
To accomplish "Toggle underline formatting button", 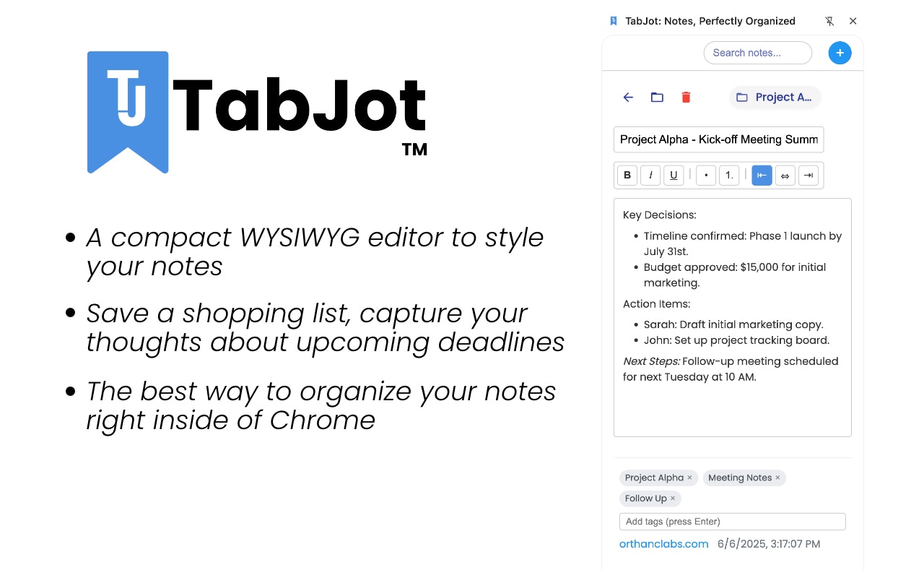I will 674,175.
